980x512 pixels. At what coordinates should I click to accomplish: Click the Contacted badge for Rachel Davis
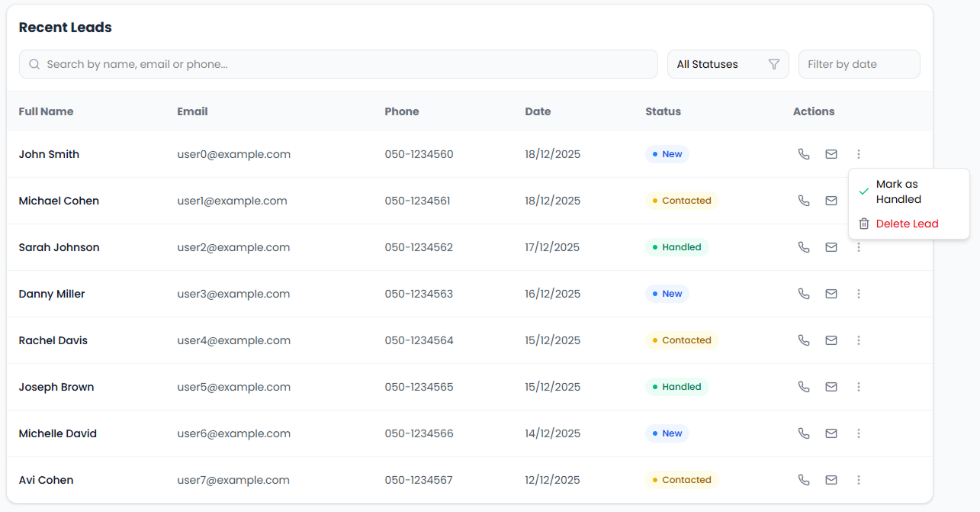point(682,340)
